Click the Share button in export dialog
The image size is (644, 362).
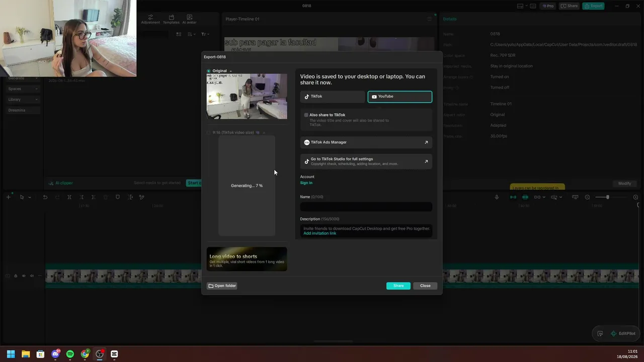[398, 286]
